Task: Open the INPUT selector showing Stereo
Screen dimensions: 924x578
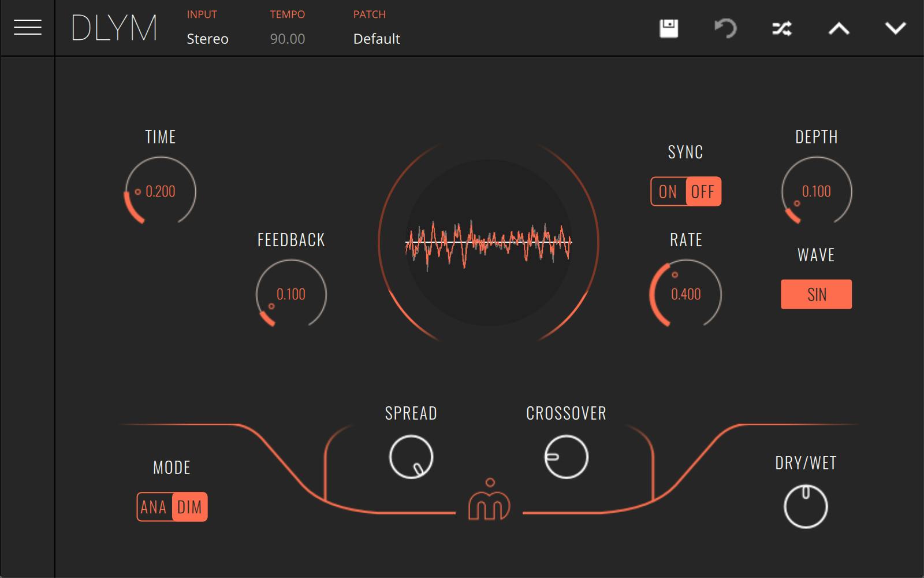Action: (x=206, y=39)
